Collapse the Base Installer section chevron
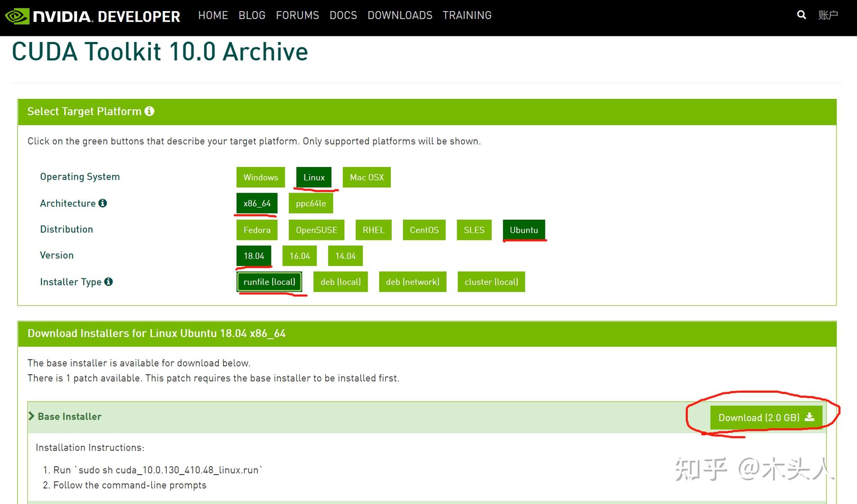857x504 pixels. (x=31, y=416)
